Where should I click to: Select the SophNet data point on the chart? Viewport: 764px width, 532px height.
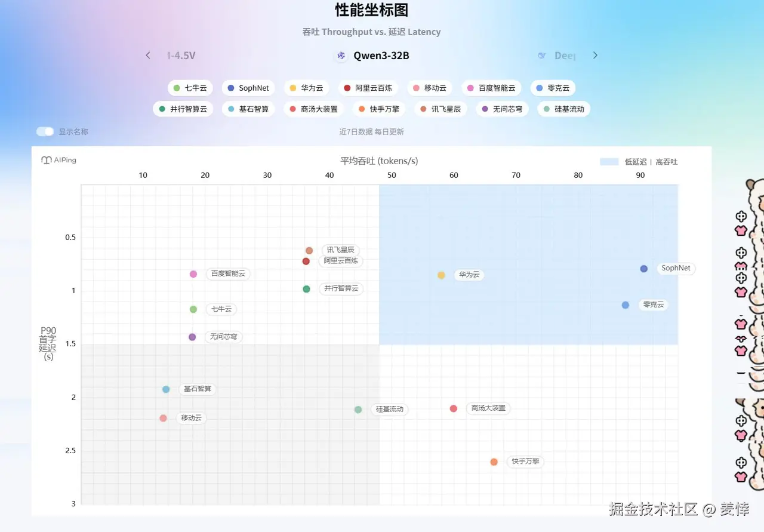[x=643, y=269]
